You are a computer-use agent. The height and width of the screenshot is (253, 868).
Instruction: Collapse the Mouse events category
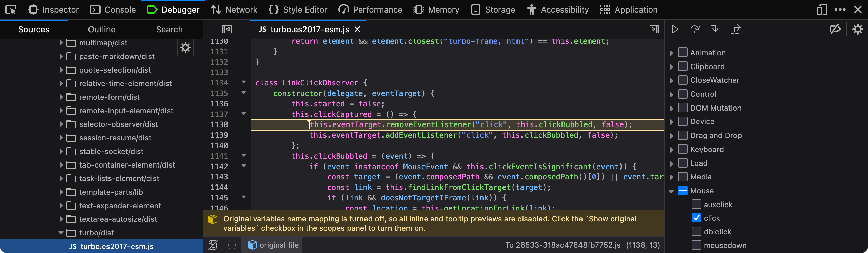coord(671,191)
